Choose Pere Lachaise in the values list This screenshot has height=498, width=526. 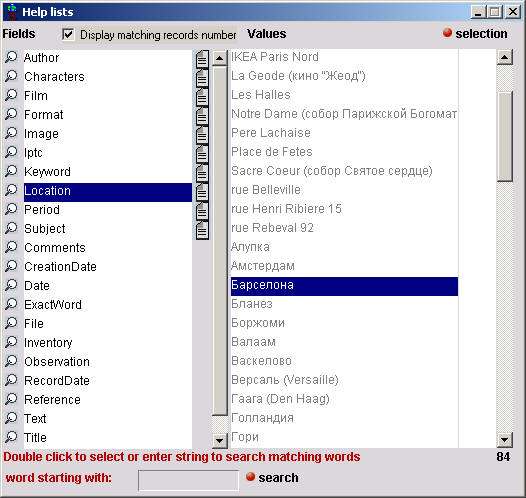click(x=344, y=133)
